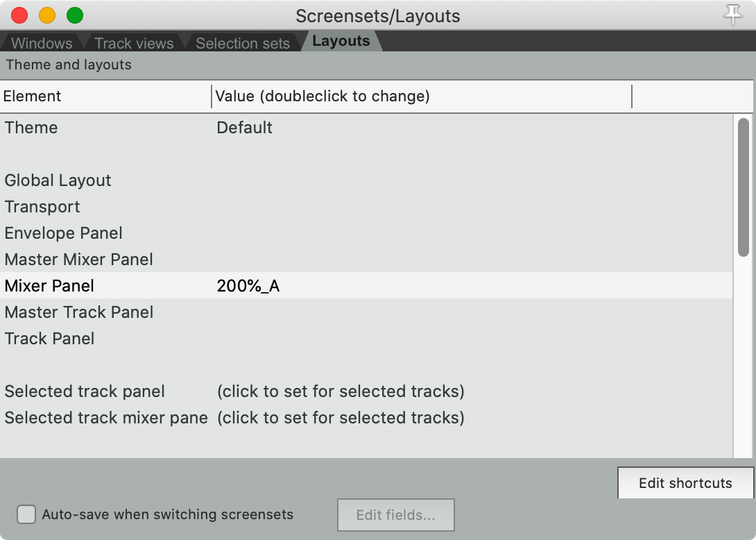The image size is (756, 540).
Task: Select the Master Track Panel row
Action: point(78,312)
